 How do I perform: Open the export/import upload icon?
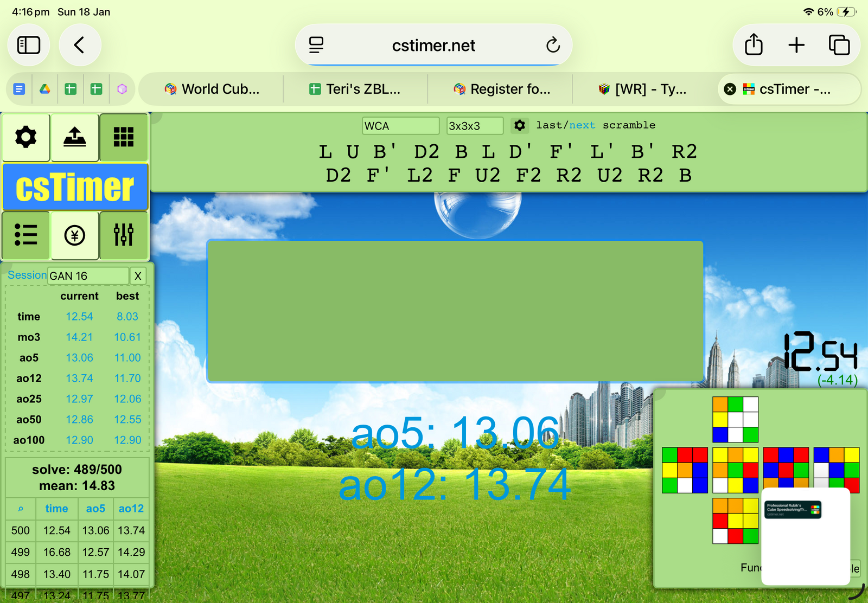pos(75,137)
